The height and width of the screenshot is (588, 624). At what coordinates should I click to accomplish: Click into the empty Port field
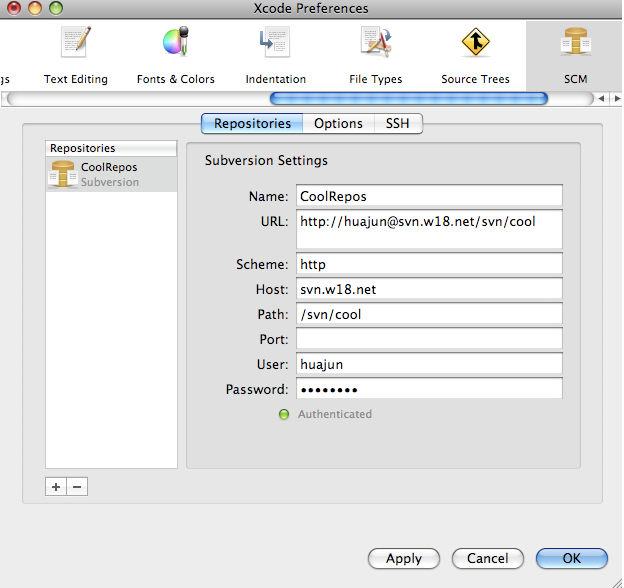pyautogui.click(x=429, y=340)
